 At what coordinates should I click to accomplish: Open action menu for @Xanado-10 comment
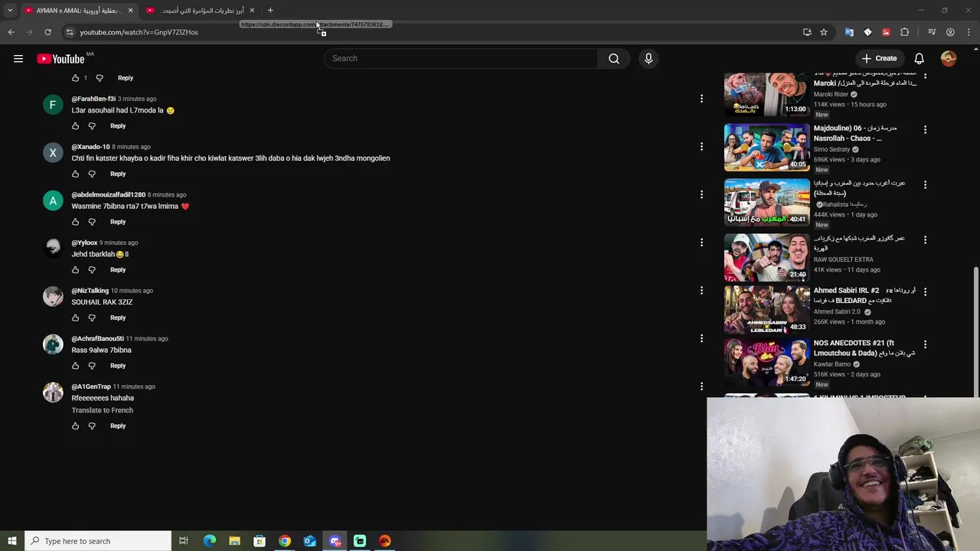(x=701, y=146)
